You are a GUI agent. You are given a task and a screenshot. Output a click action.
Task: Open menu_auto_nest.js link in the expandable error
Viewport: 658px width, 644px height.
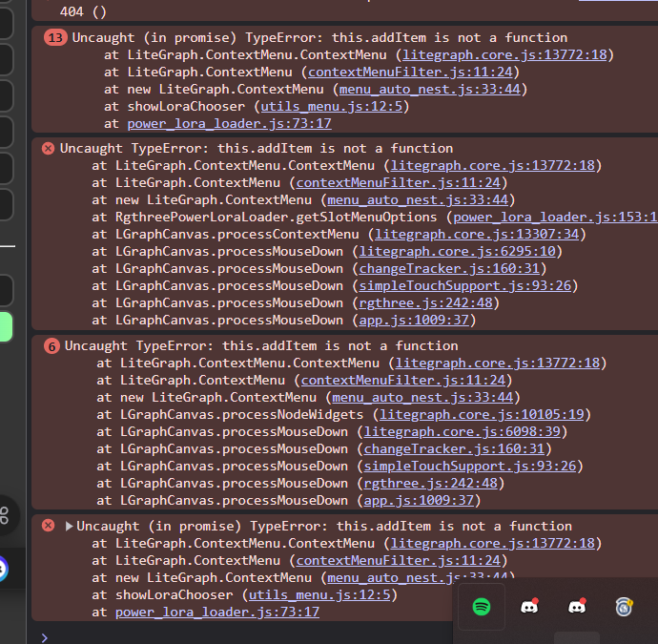point(390,578)
